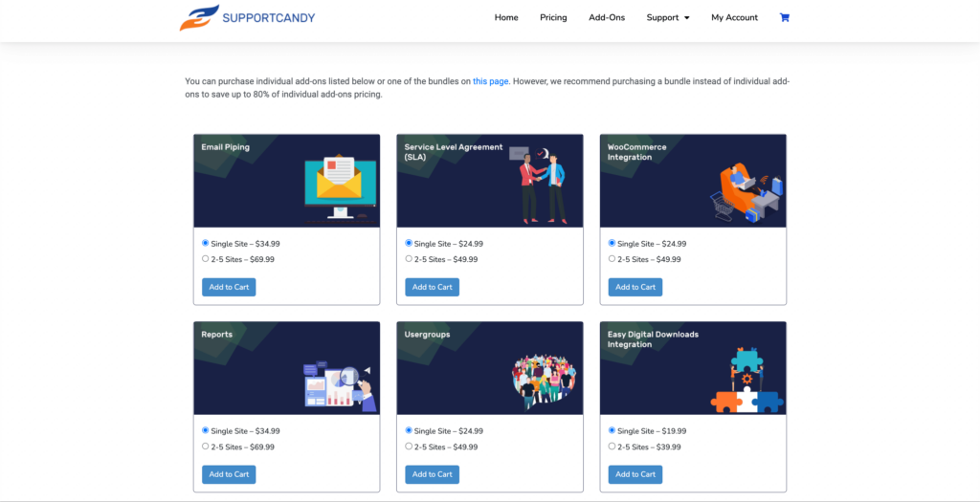Open the Pricing page
The image size is (980, 502).
[x=553, y=17]
